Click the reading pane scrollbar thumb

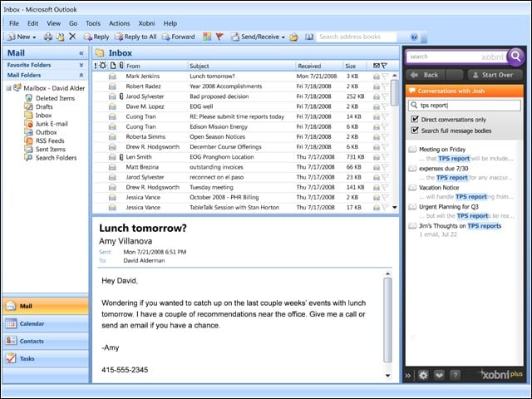pyautogui.click(x=387, y=319)
